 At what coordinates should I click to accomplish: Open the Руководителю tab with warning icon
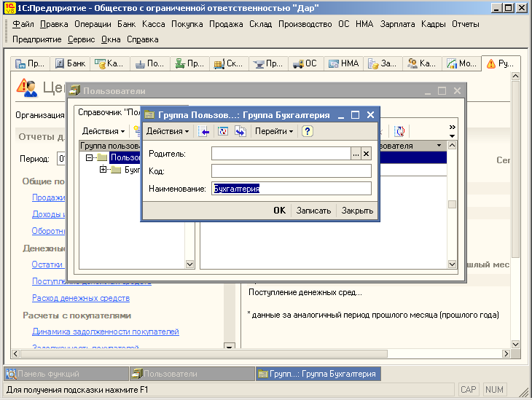point(501,63)
